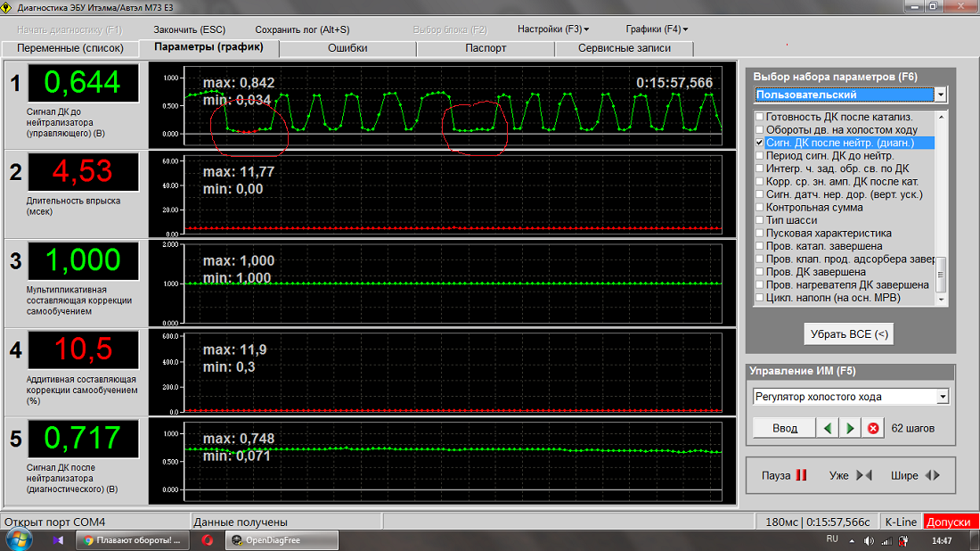Open the Windows Start menu
The width and height of the screenshot is (980, 551).
(x=19, y=539)
